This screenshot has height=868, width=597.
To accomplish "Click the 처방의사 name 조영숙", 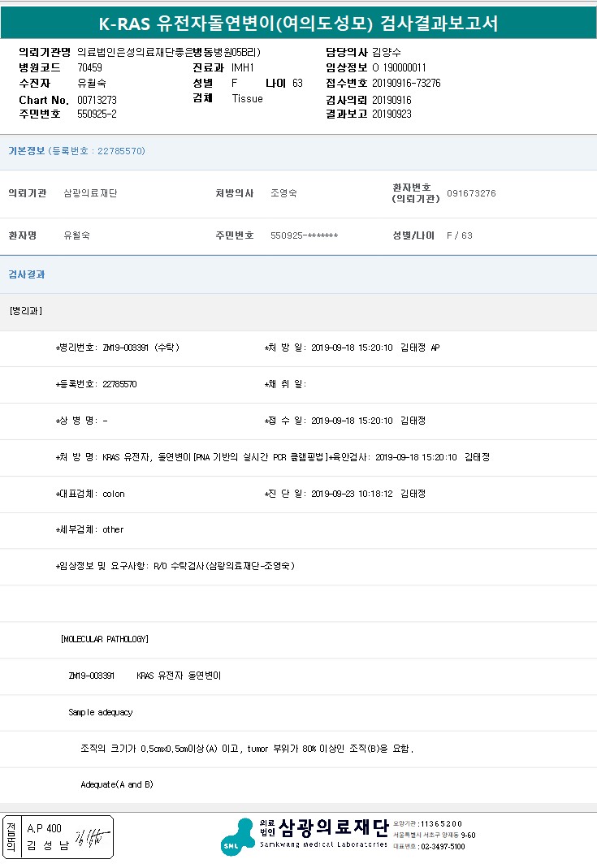I will pyautogui.click(x=283, y=193).
